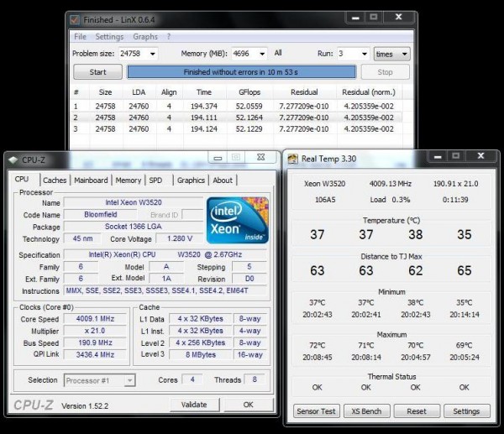Click the QPI Link 3436.4 MHz value
Viewport: 504px width, 434px height.
click(x=95, y=354)
